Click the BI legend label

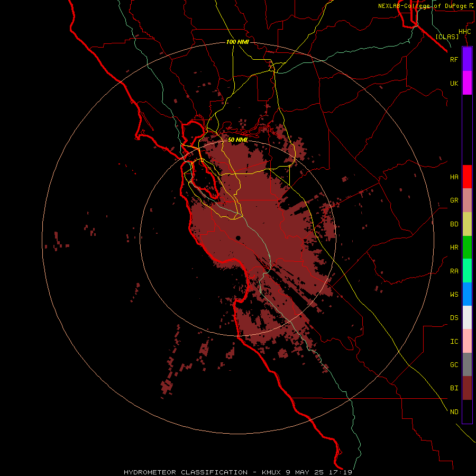454,388
